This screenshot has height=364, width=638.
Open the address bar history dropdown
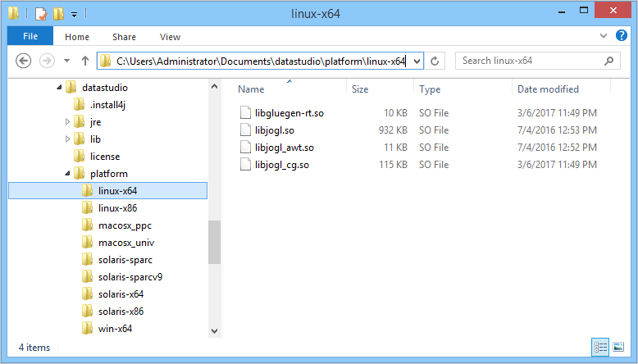[x=417, y=61]
